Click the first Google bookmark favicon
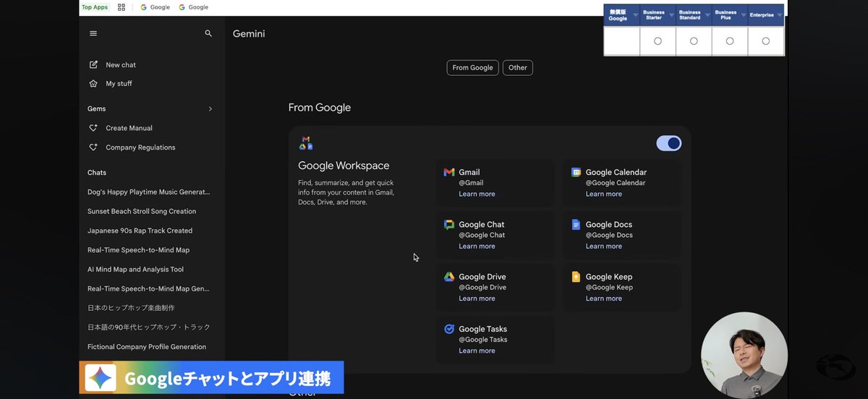 point(143,7)
